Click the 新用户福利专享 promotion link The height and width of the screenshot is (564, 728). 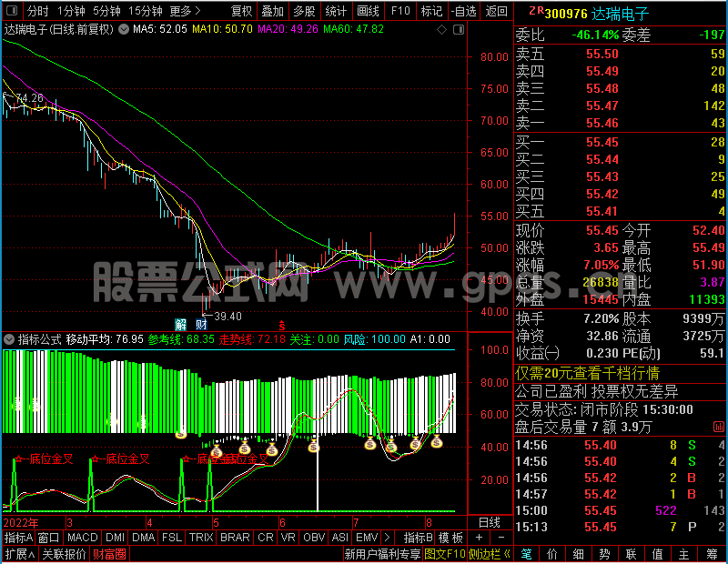tap(382, 554)
